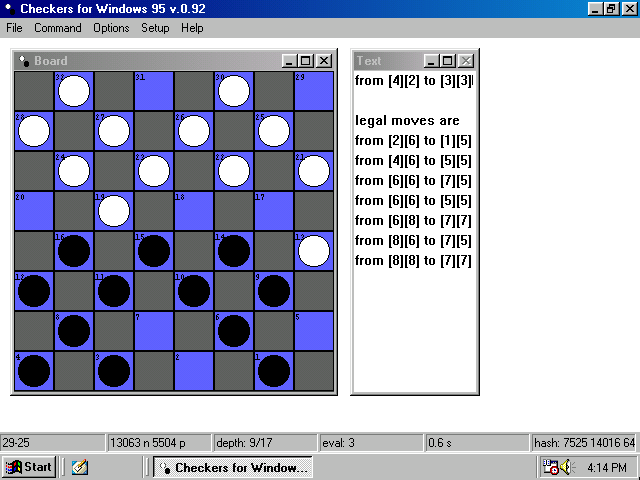Screen dimensions: 640x480
Task: Activate Checkers for Windows taskbar button
Action: coord(233,467)
